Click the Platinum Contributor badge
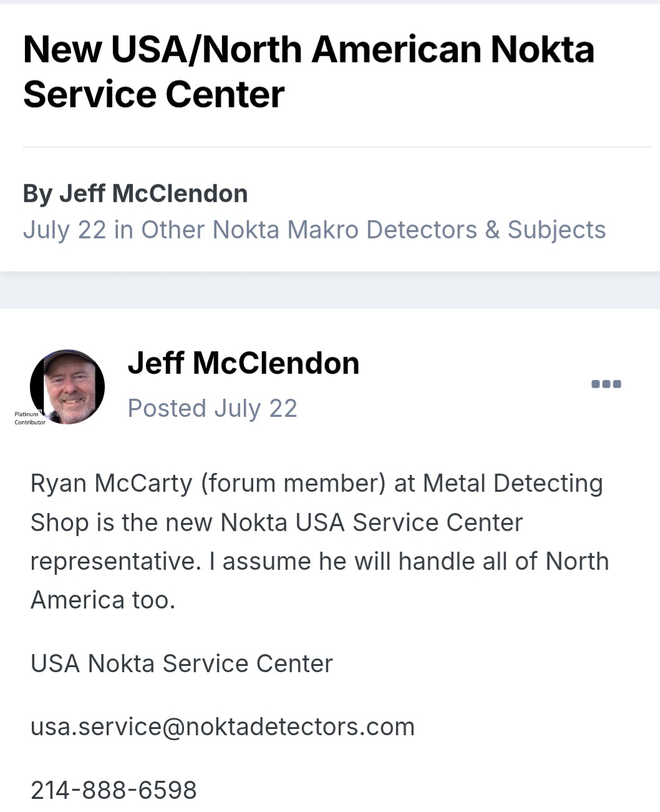The image size is (660, 812). (x=29, y=418)
